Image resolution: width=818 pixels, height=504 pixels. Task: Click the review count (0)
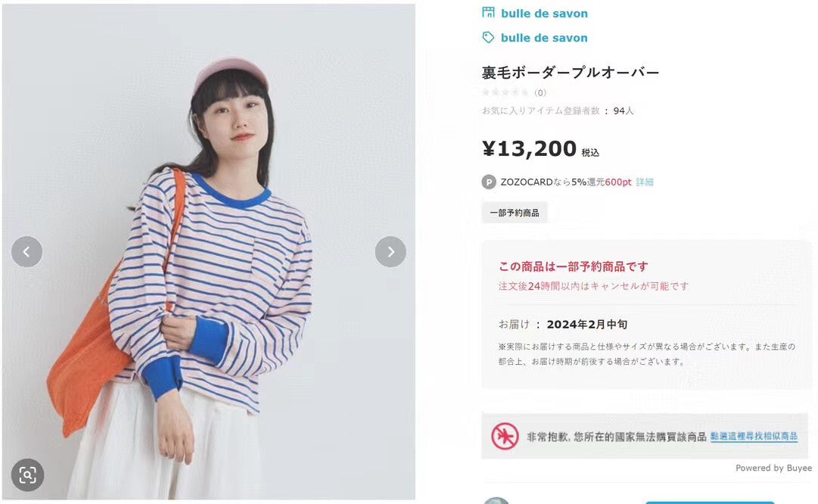[x=540, y=92]
